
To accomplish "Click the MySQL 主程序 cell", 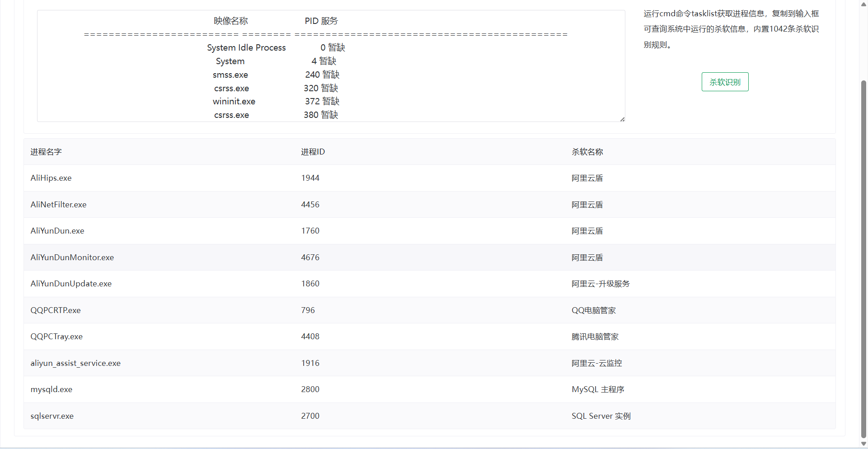I will point(598,389).
